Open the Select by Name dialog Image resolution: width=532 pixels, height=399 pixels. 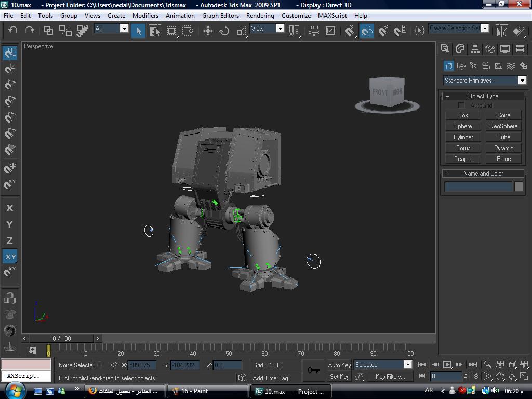[155, 31]
